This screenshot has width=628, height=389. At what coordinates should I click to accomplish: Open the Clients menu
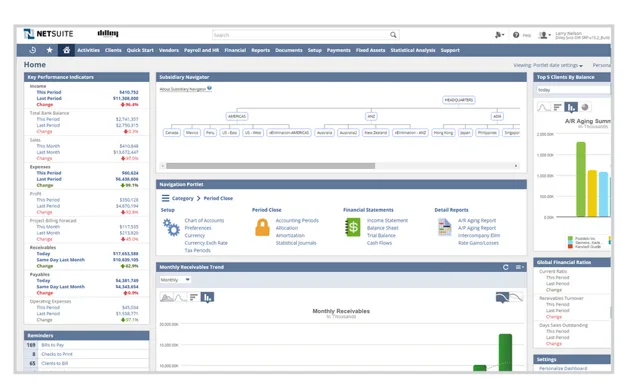click(113, 50)
